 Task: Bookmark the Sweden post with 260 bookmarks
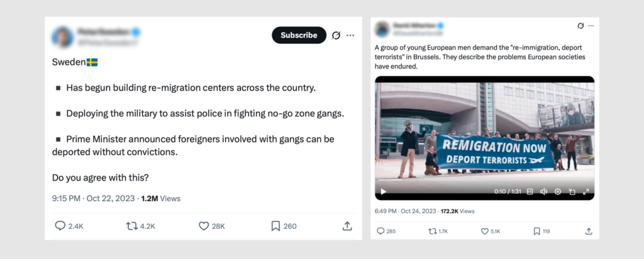275,226
